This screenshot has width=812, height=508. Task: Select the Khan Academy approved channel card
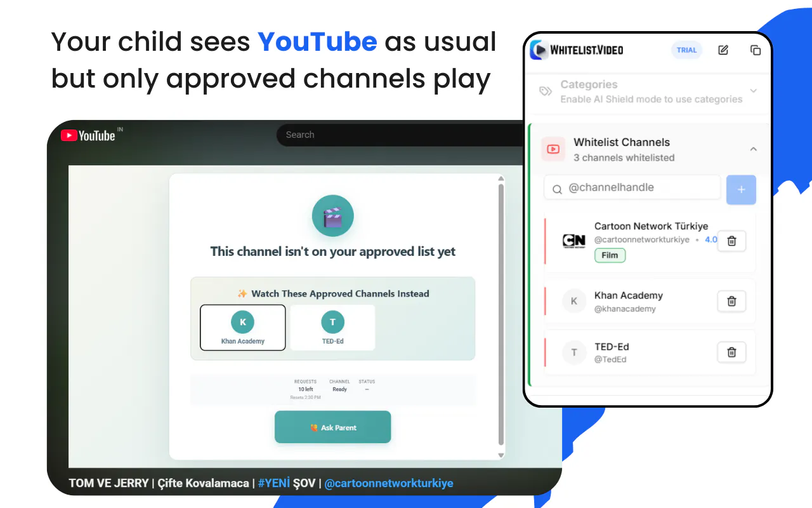click(x=243, y=328)
